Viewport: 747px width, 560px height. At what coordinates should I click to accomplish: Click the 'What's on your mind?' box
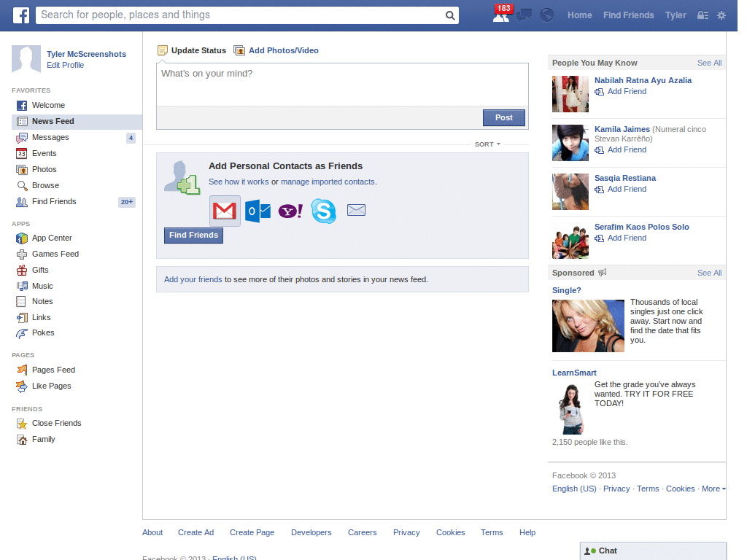(343, 85)
